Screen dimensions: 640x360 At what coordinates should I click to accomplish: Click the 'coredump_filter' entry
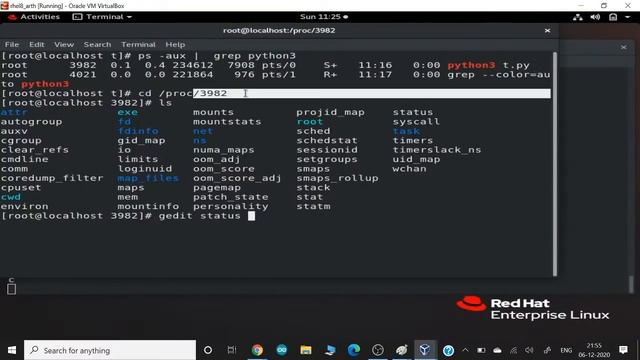(52, 178)
